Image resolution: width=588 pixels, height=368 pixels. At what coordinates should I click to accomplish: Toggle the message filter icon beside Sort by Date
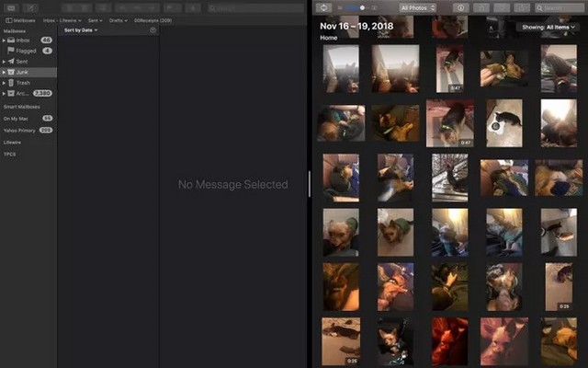click(x=153, y=30)
